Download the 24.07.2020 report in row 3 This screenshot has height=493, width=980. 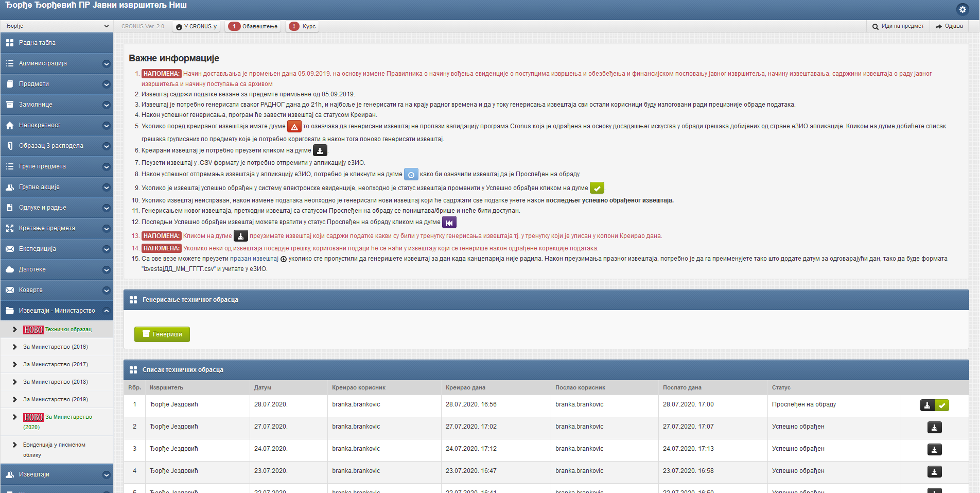click(934, 450)
